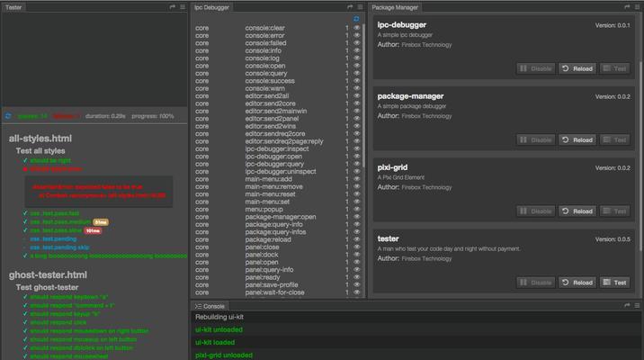Toggle the eye icon for editor:send2all
The image size is (644, 360).
point(356,95)
